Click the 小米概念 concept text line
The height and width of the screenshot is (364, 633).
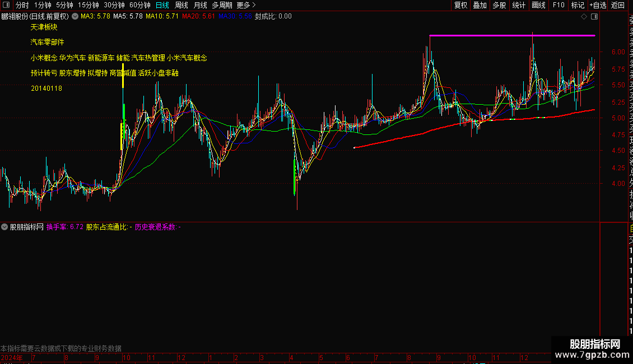[x=119, y=58]
